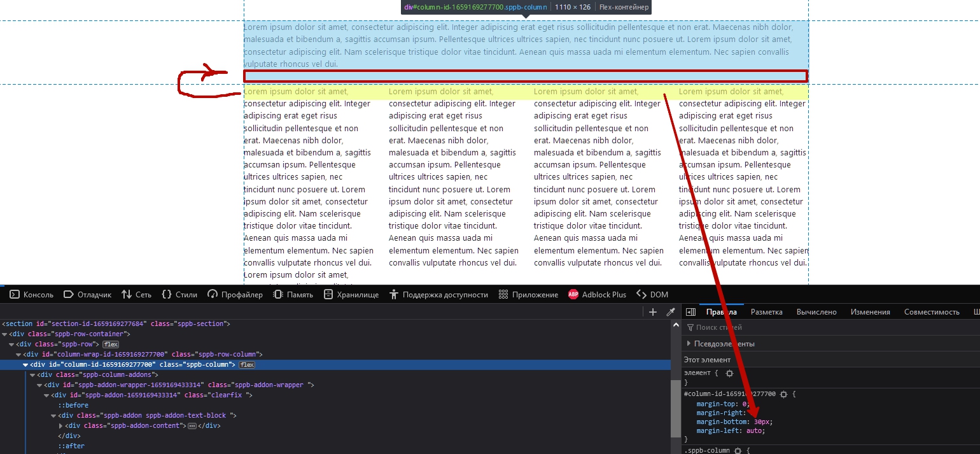This screenshot has height=454, width=980.
Task: Switch to Разметка tab
Action: click(x=766, y=312)
